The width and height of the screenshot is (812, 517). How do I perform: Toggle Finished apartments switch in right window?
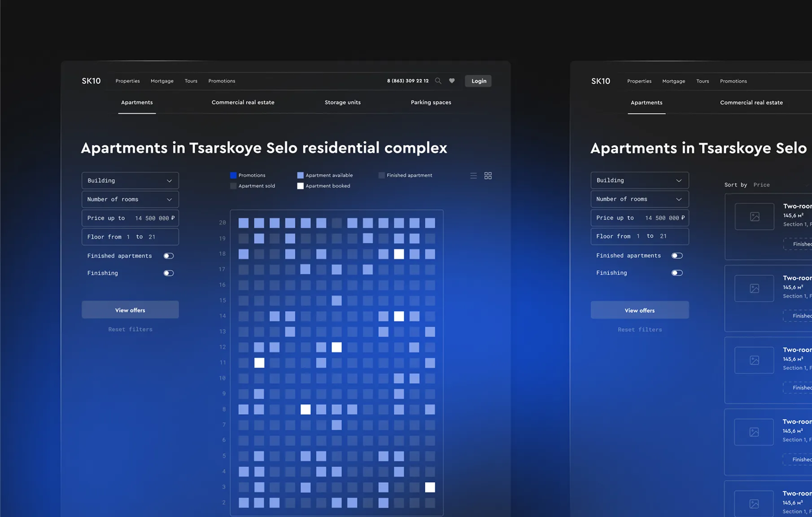pyautogui.click(x=677, y=255)
